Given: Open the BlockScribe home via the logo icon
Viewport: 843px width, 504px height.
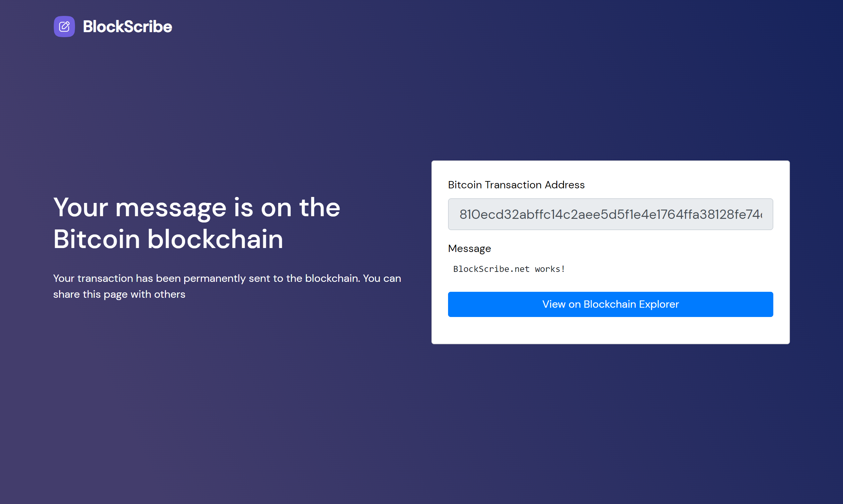Looking at the screenshot, I should [64, 27].
